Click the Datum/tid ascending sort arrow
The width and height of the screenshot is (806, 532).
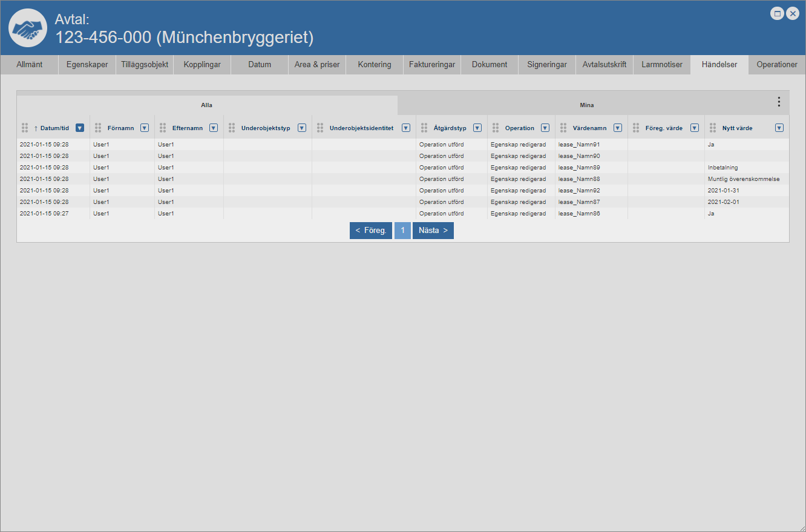pos(36,128)
